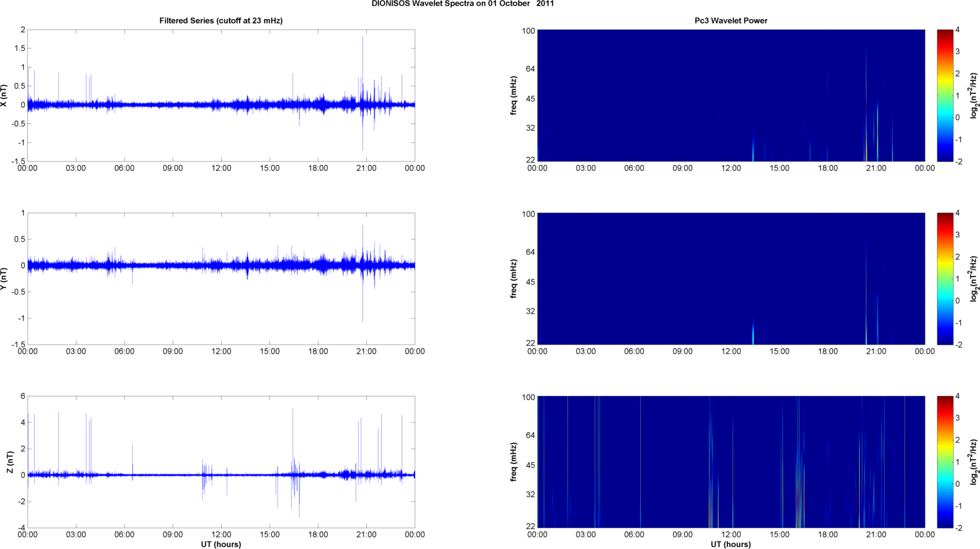
Task: Pick the top spectrogram's color bar
Action: click(945, 95)
